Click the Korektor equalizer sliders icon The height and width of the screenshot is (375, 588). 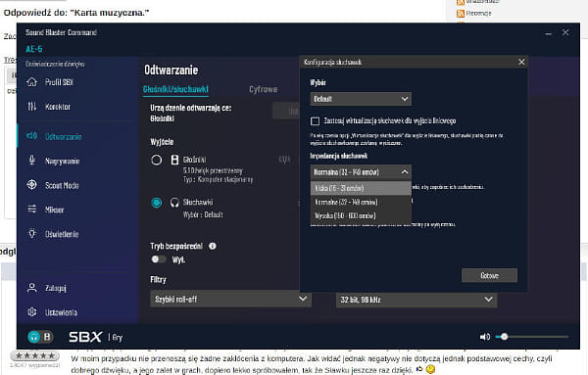pos(32,107)
